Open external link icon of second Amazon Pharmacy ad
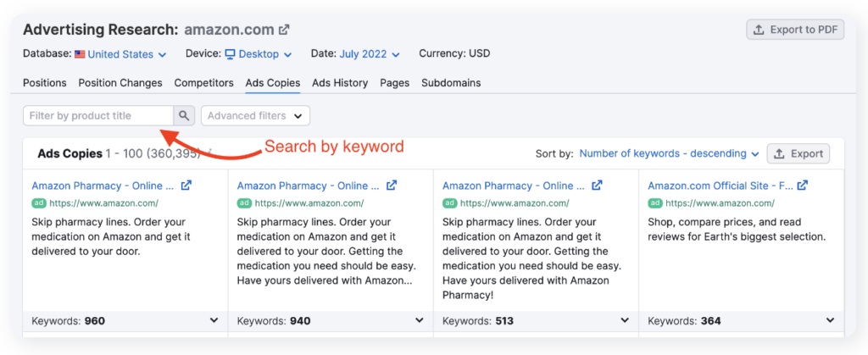 pyautogui.click(x=392, y=186)
